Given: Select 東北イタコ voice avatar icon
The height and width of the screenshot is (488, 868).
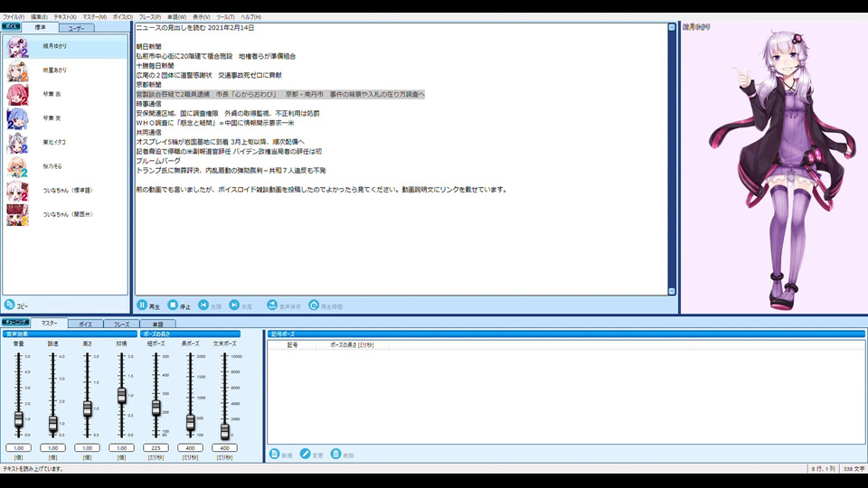Looking at the screenshot, I should [x=18, y=143].
